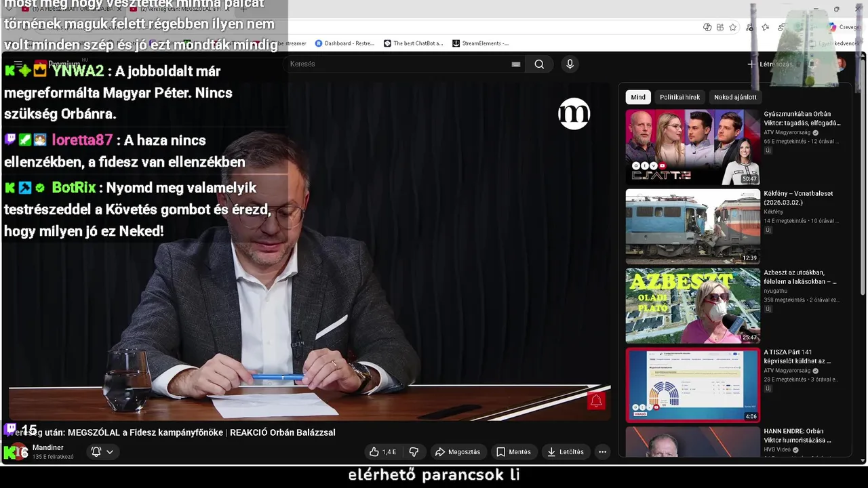This screenshot has width=868, height=488.
Task: Open the TISZA Párt 141 video thumbnail
Action: coord(692,385)
